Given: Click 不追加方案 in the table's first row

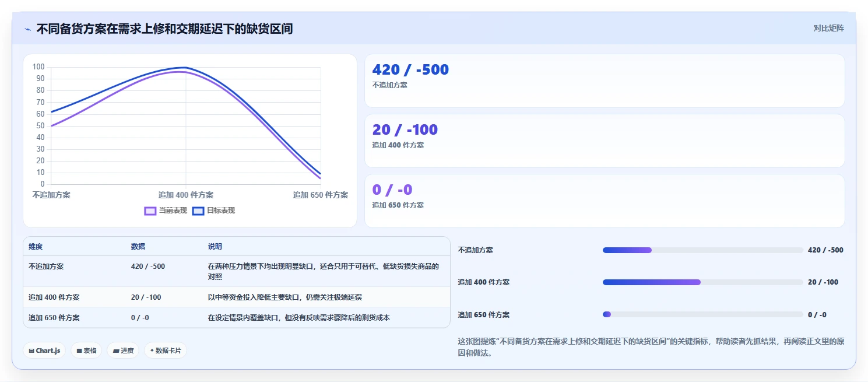Looking at the screenshot, I should pyautogui.click(x=46, y=266).
